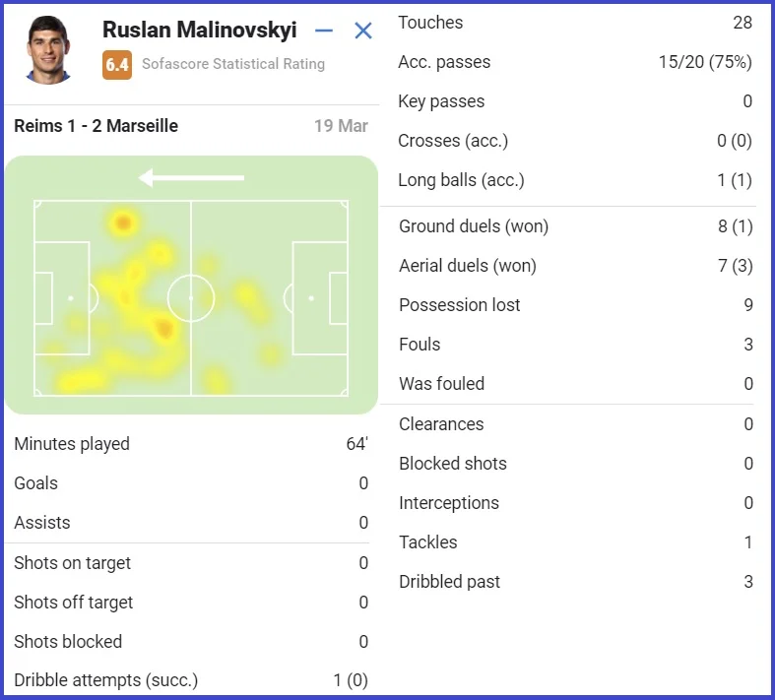This screenshot has width=775, height=700.
Task: Open the Ruslan Malinovskyi player name link
Action: tap(199, 31)
